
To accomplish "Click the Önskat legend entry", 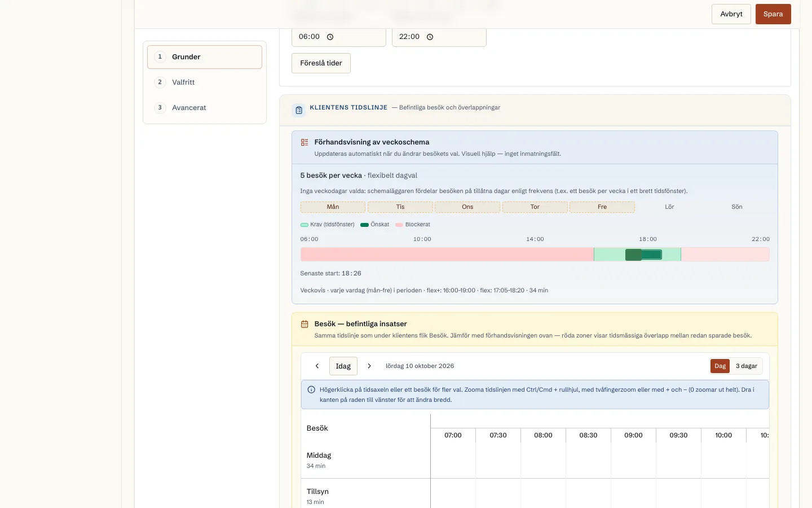I will pos(374,225).
